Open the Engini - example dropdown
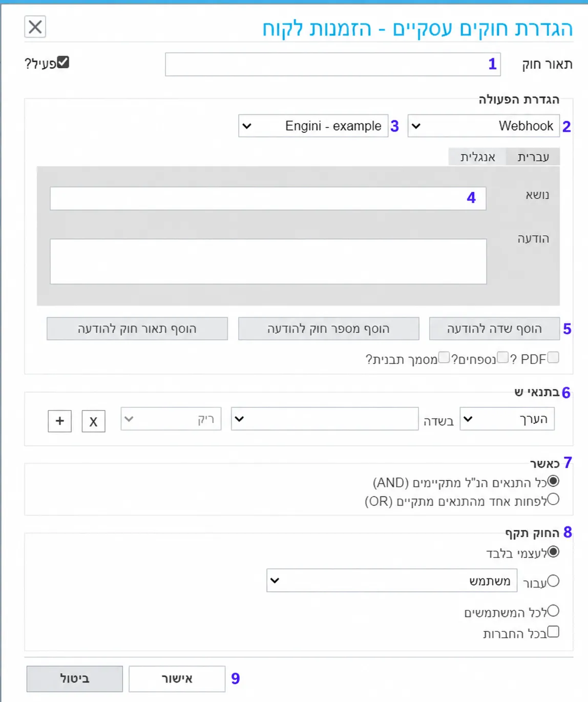Image resolution: width=588 pixels, height=702 pixels. pos(313,126)
